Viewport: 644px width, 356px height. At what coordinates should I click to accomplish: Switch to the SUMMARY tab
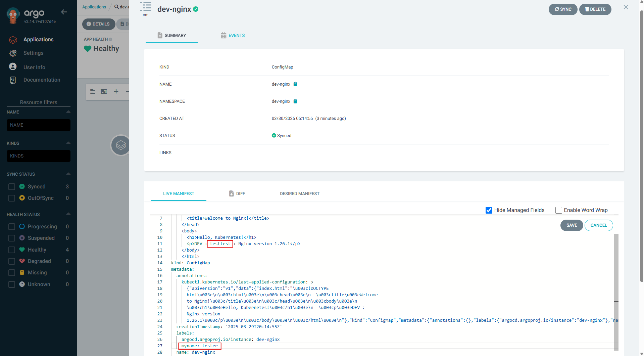172,36
